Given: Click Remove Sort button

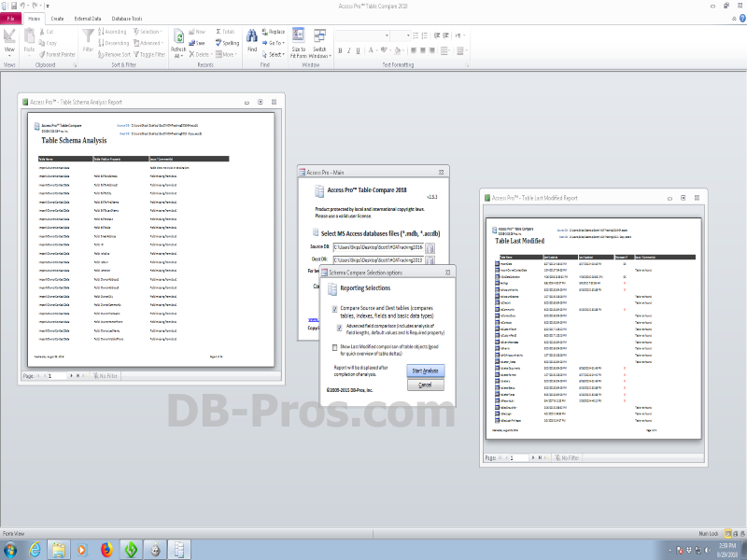Looking at the screenshot, I should [x=114, y=55].
